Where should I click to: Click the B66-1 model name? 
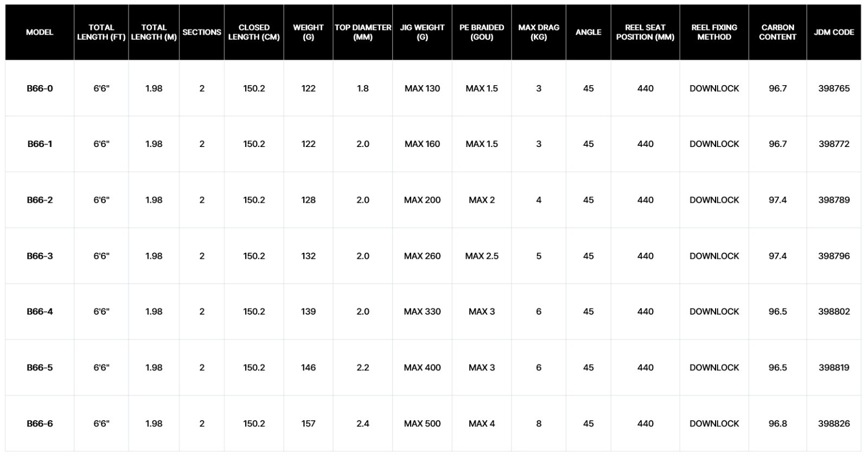[x=40, y=144]
